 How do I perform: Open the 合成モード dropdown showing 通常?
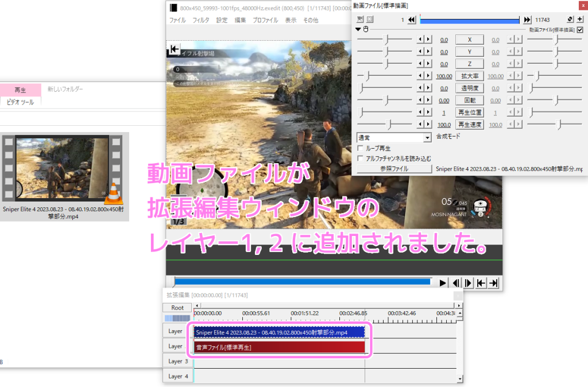394,138
